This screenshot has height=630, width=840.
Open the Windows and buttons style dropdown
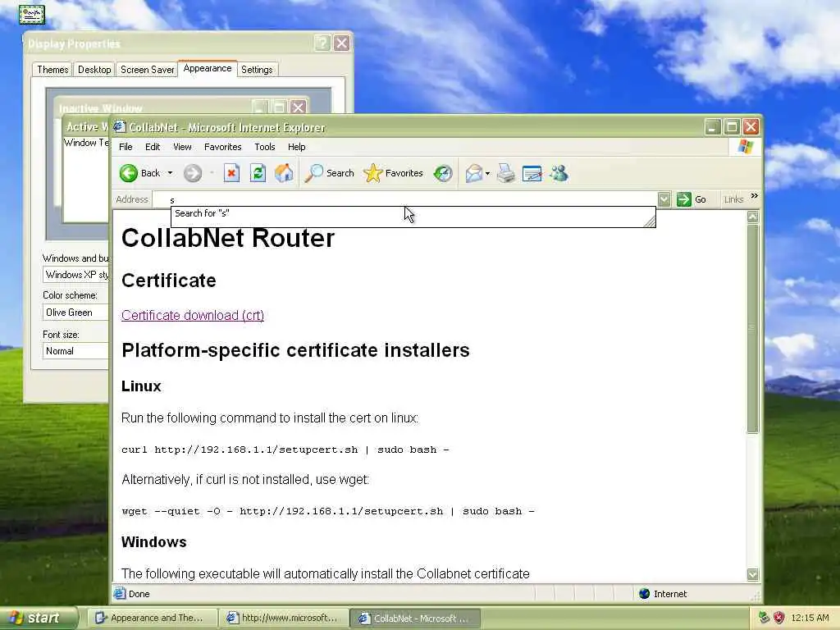pyautogui.click(x=75, y=274)
